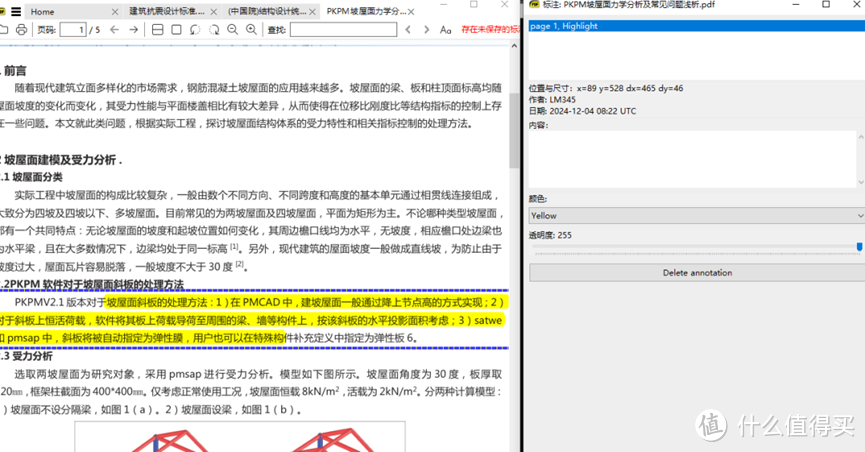
Task: Click the 查找 search input box
Action: (344, 30)
